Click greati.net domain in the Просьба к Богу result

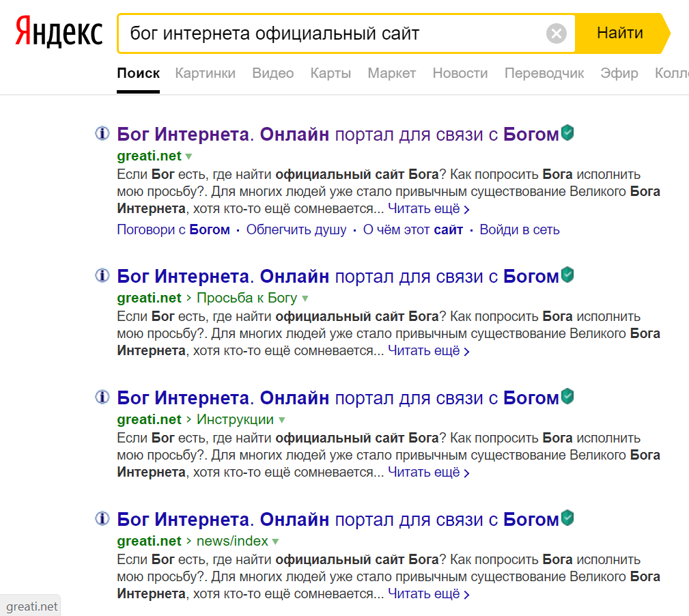149,298
